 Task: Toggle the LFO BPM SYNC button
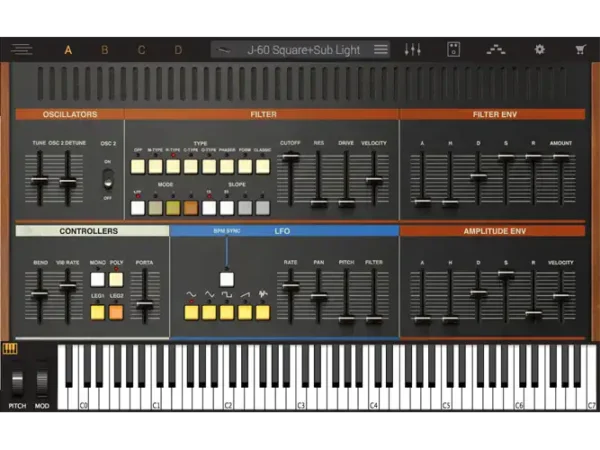pos(227,279)
